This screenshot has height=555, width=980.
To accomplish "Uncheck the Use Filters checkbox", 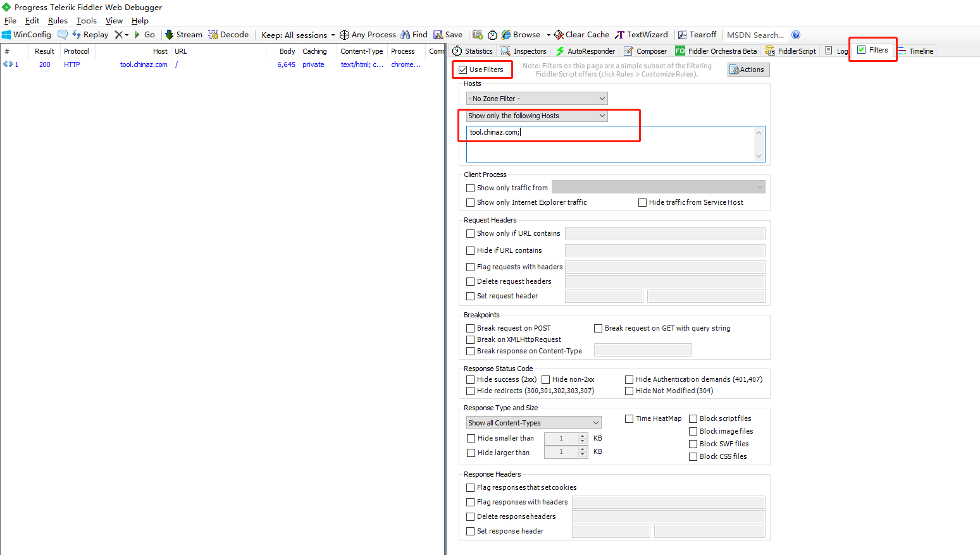I will (x=463, y=70).
